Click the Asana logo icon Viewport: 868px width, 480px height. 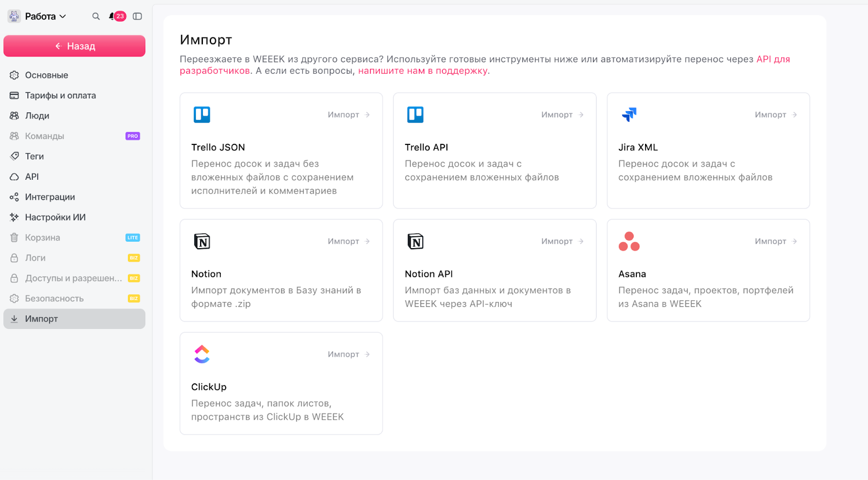pos(629,241)
